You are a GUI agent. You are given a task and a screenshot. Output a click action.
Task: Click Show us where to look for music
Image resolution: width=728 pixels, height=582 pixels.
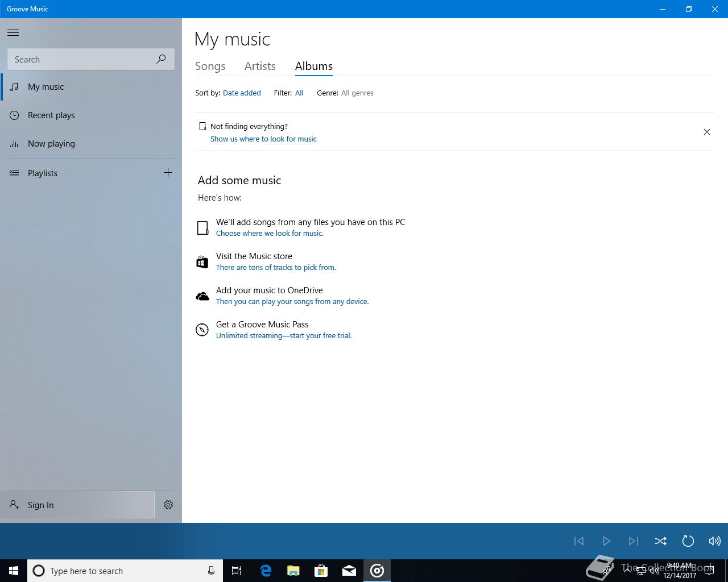pos(263,139)
